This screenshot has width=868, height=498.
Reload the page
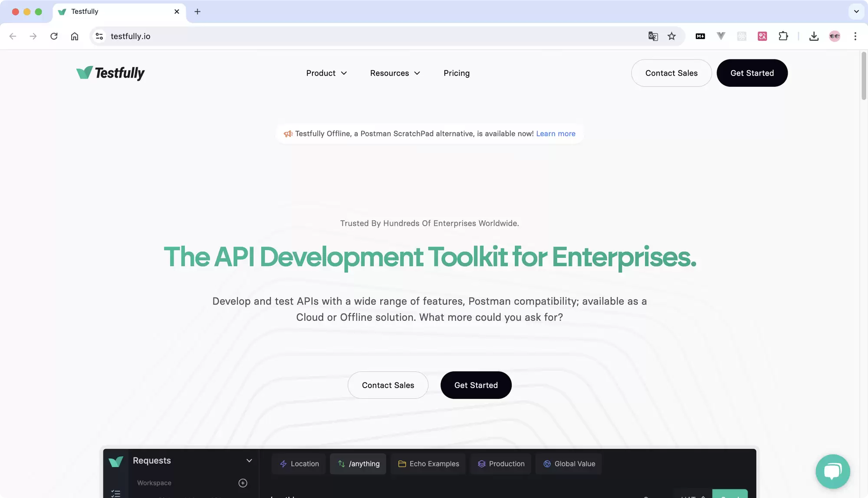[x=54, y=36]
